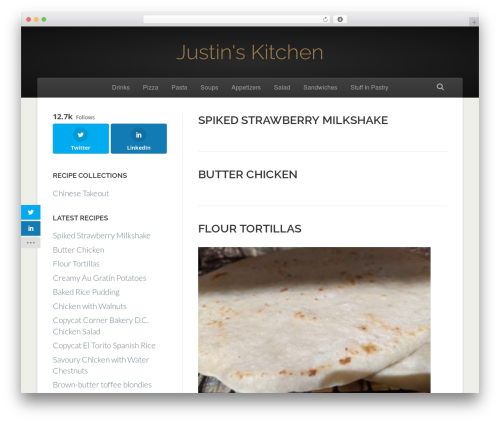Viewport: 500px width, 423px height.
Task: Click the Twitter label in the follow box
Action: pyautogui.click(x=81, y=148)
